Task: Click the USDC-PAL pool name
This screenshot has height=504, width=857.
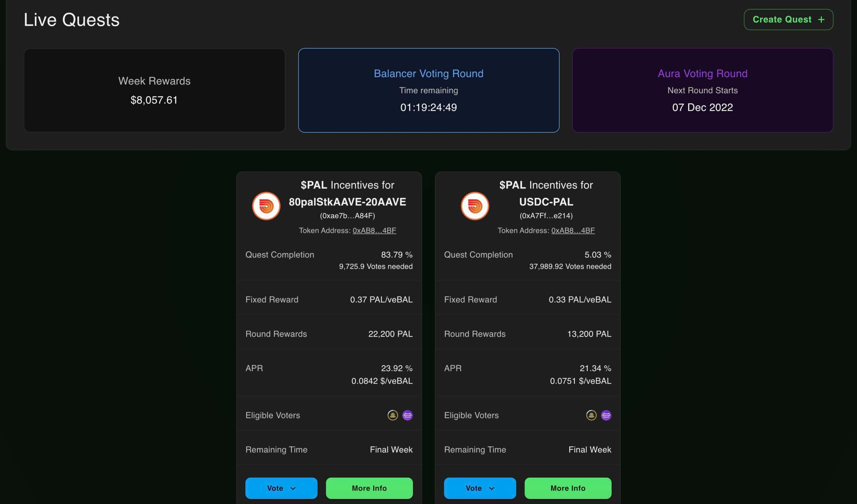Action: (546, 202)
